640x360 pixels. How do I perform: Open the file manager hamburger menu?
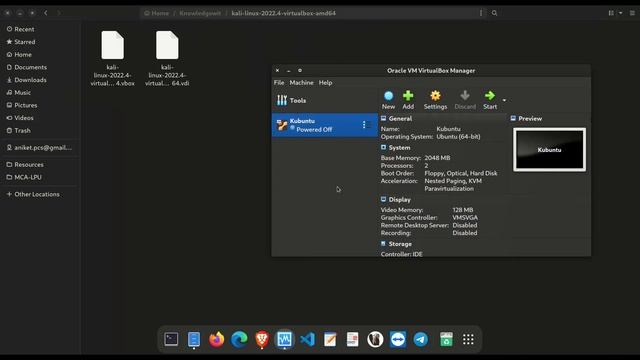[x=632, y=13]
